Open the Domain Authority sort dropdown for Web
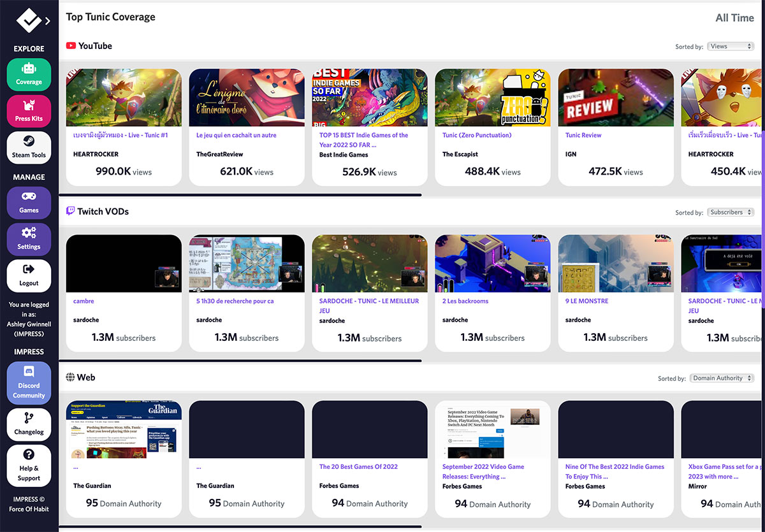 coord(721,377)
